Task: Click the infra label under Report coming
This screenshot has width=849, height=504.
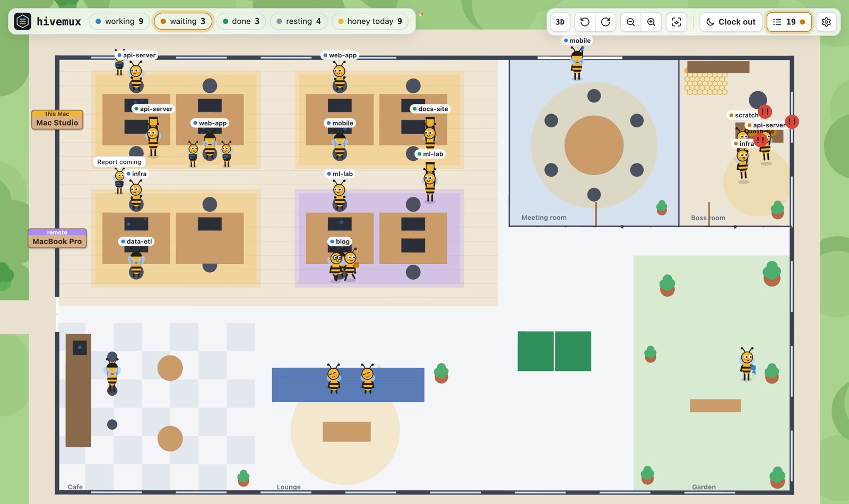Action: 136,174
